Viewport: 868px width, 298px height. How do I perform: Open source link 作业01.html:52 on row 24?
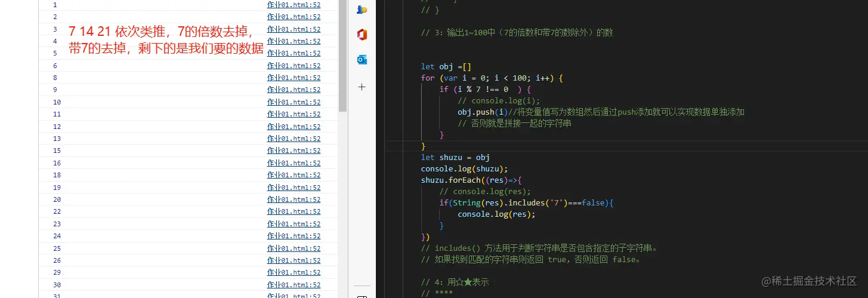coord(294,236)
